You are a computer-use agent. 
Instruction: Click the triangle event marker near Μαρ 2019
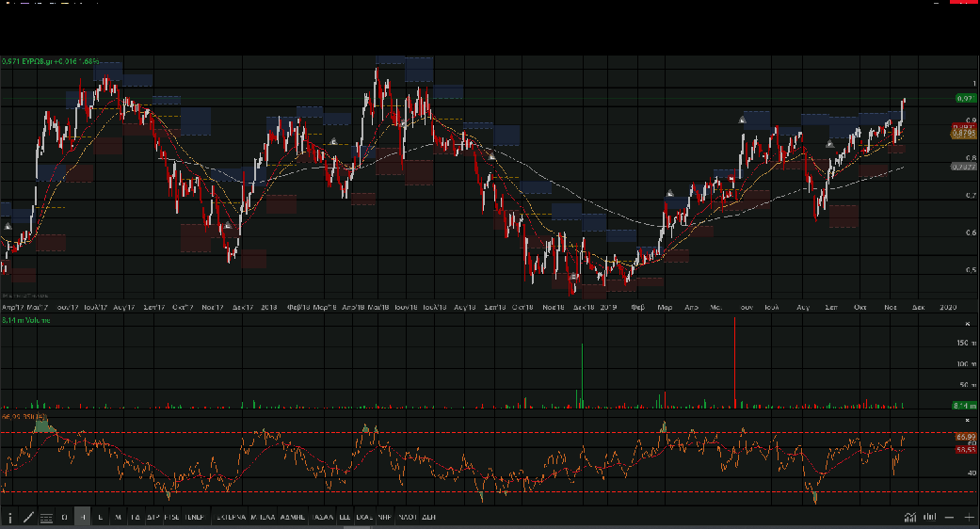click(670, 194)
